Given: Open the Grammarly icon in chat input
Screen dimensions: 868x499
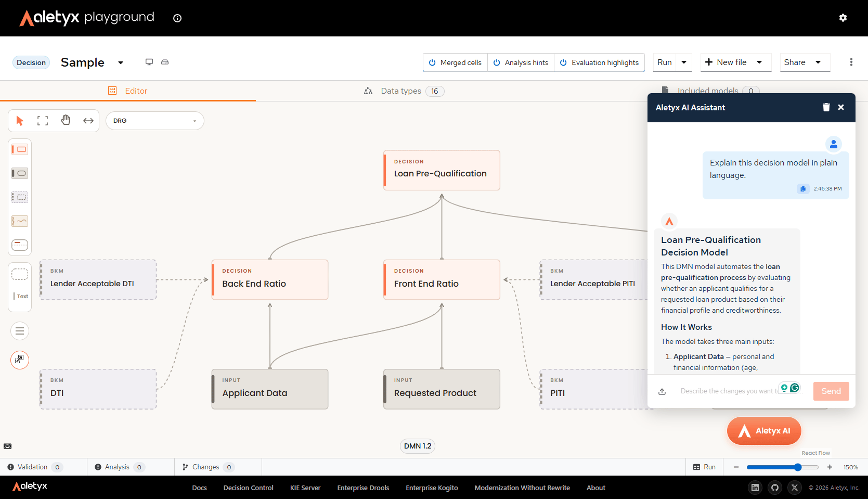Looking at the screenshot, I should 795,388.
